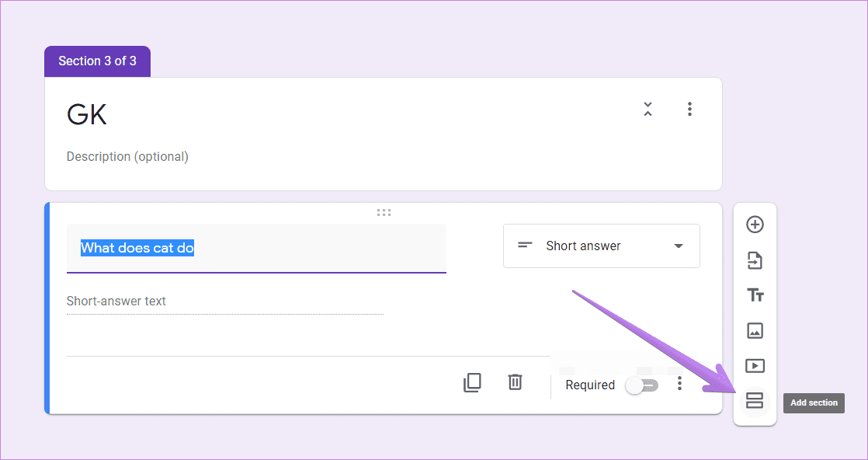Open question's more options menu
The height and width of the screenshot is (460, 868).
(x=679, y=384)
